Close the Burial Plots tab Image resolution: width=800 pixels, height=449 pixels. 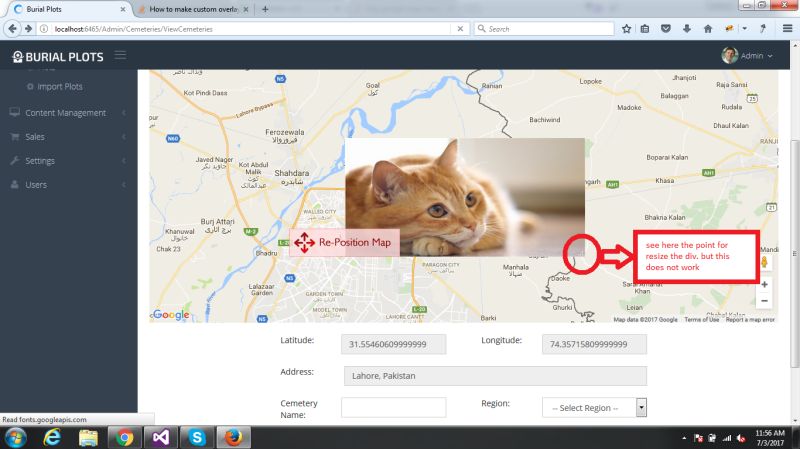pos(123,9)
